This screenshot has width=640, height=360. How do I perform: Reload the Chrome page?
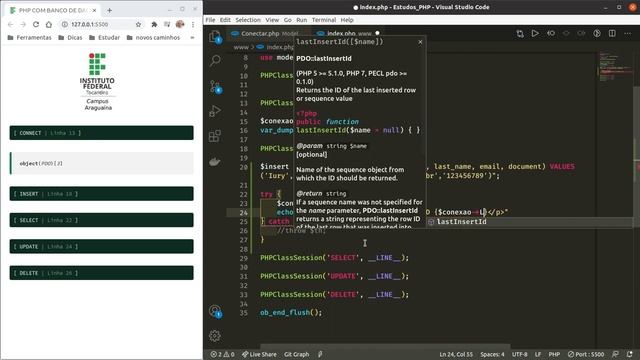(x=36, y=24)
